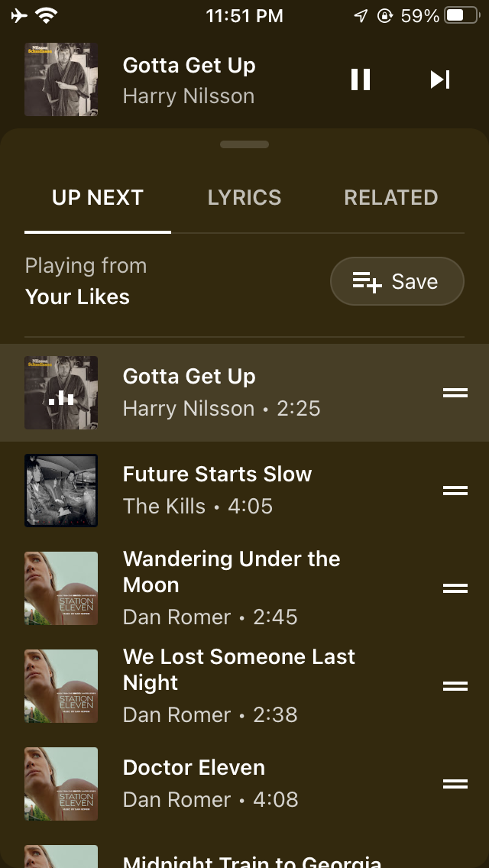Switch to the Lyrics tab
The height and width of the screenshot is (868, 489).
(x=244, y=198)
